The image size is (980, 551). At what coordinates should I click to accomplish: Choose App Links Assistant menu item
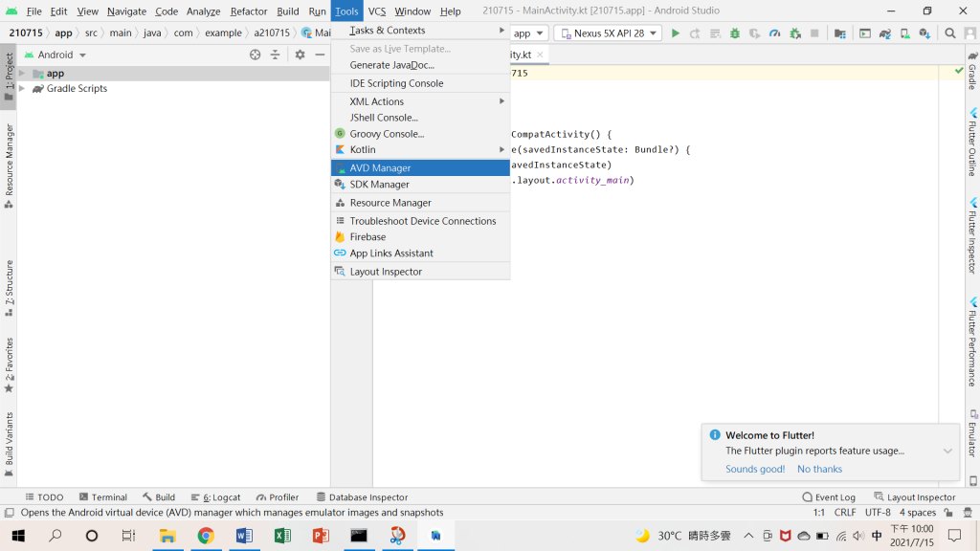(x=420, y=253)
